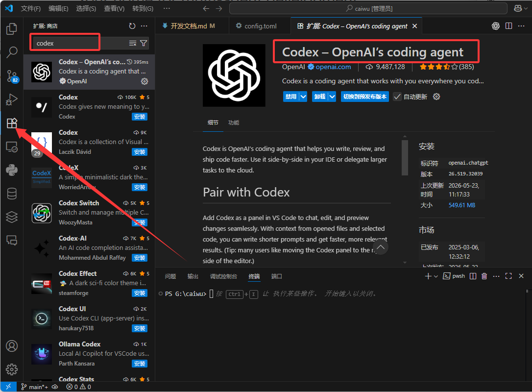Open the Remote Explorer view
The image size is (532, 392).
tap(12, 147)
